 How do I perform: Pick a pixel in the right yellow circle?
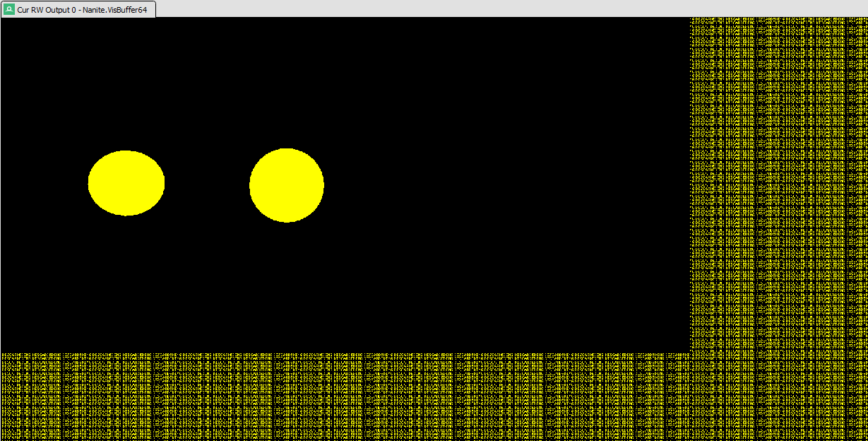coord(287,185)
